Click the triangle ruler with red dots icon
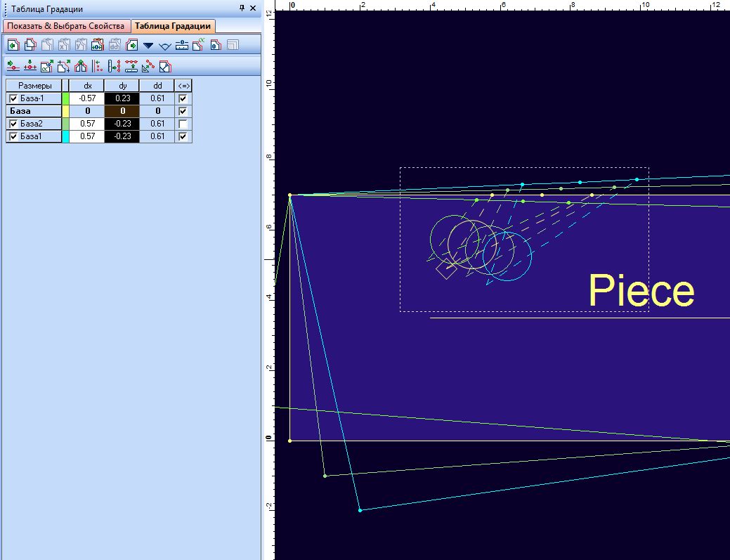Image resolution: width=730 pixels, height=560 pixels. point(148,66)
